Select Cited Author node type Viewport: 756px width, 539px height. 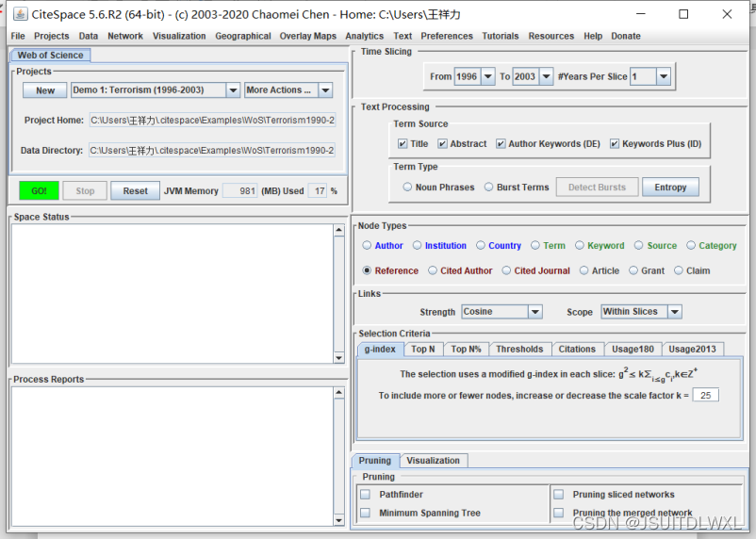(x=433, y=270)
